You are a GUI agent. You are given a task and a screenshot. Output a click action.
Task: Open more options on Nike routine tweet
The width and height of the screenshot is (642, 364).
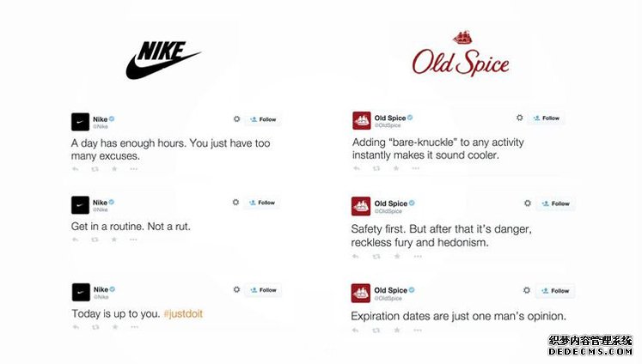coord(133,240)
